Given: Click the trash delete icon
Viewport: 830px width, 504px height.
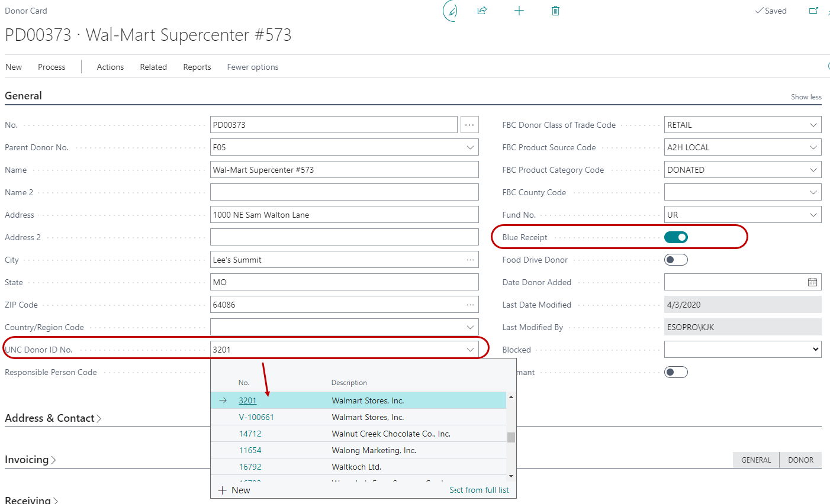Looking at the screenshot, I should click(555, 11).
